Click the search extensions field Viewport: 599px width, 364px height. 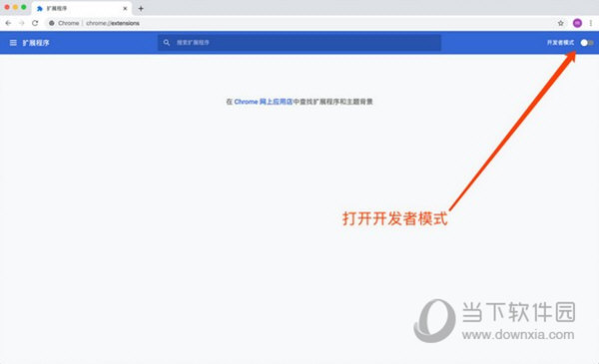click(299, 42)
